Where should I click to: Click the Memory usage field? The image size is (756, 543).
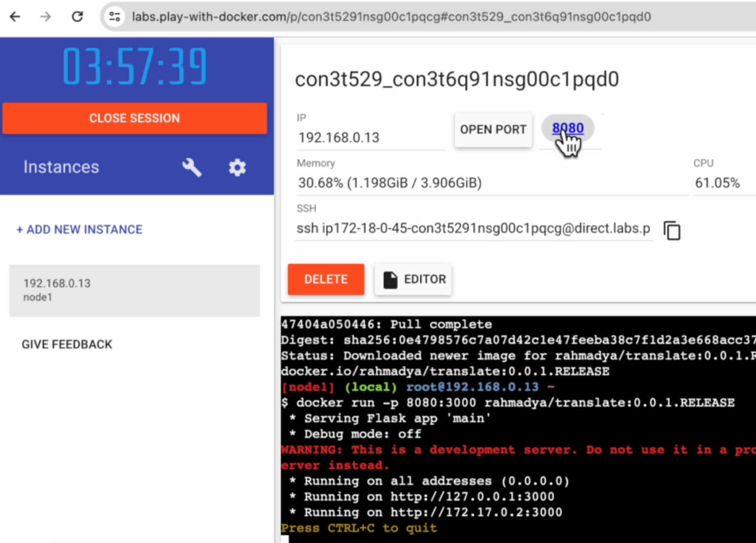492,183
